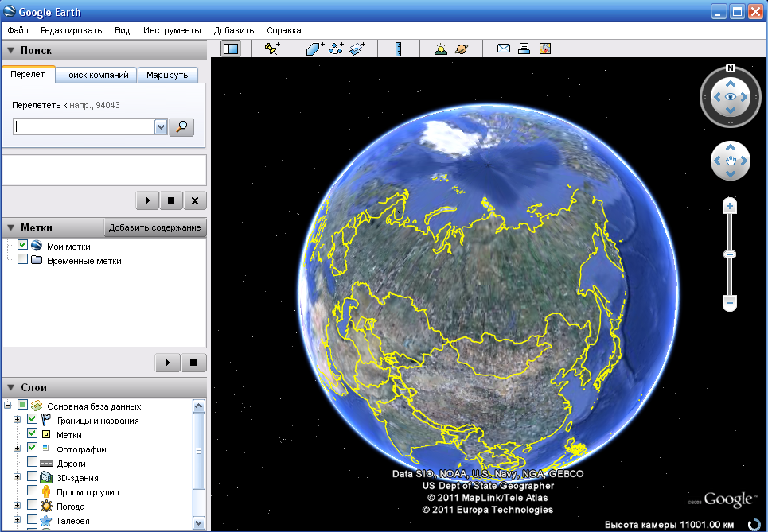Click layers list scroll down arrow

coord(198,522)
